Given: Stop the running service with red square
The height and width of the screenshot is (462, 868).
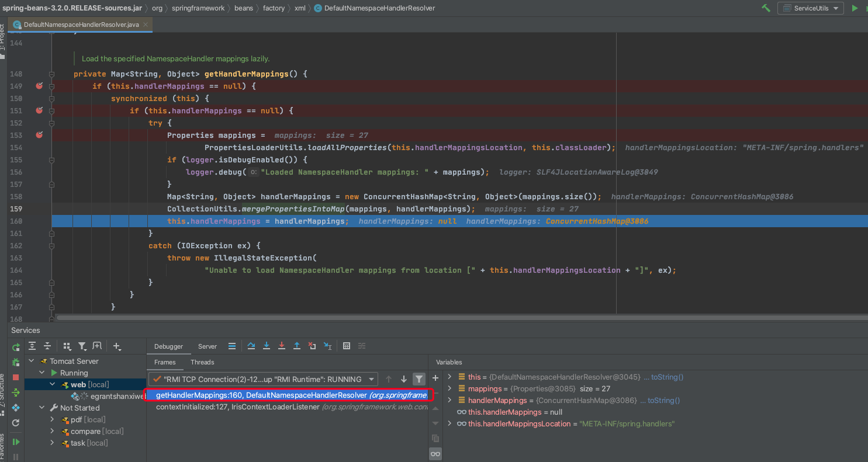Looking at the screenshot, I should coord(16,377).
